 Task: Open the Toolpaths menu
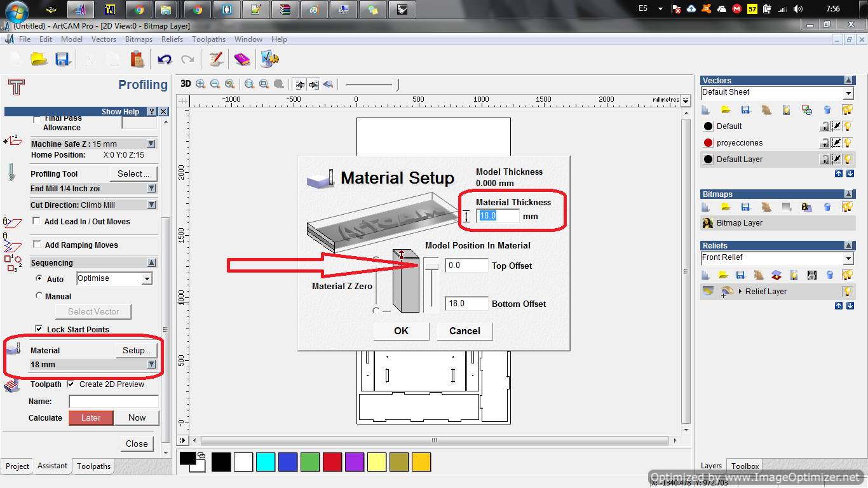click(x=208, y=39)
